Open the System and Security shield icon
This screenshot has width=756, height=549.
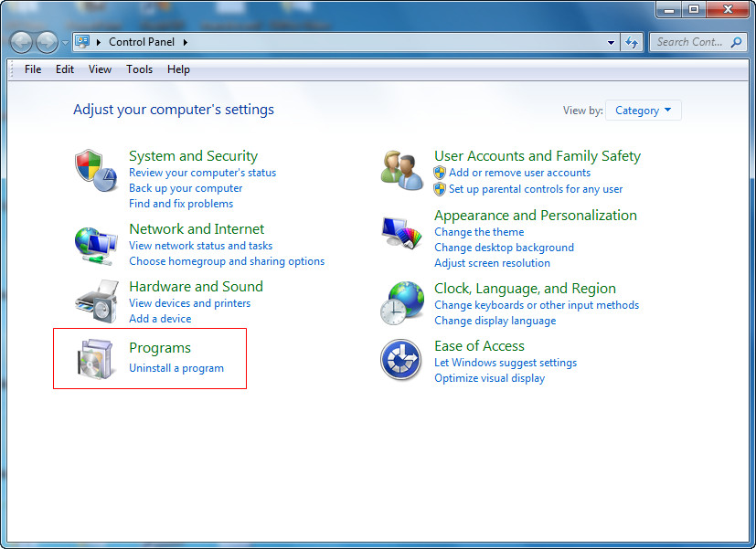pos(96,171)
